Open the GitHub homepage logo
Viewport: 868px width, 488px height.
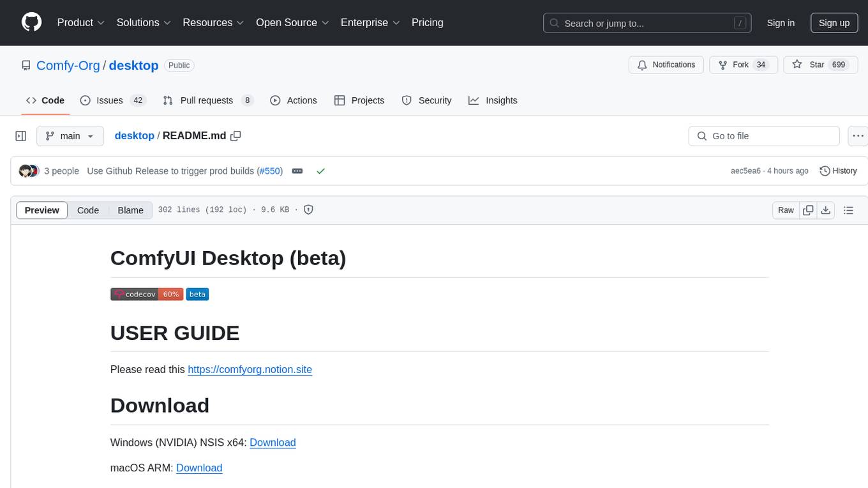click(32, 22)
